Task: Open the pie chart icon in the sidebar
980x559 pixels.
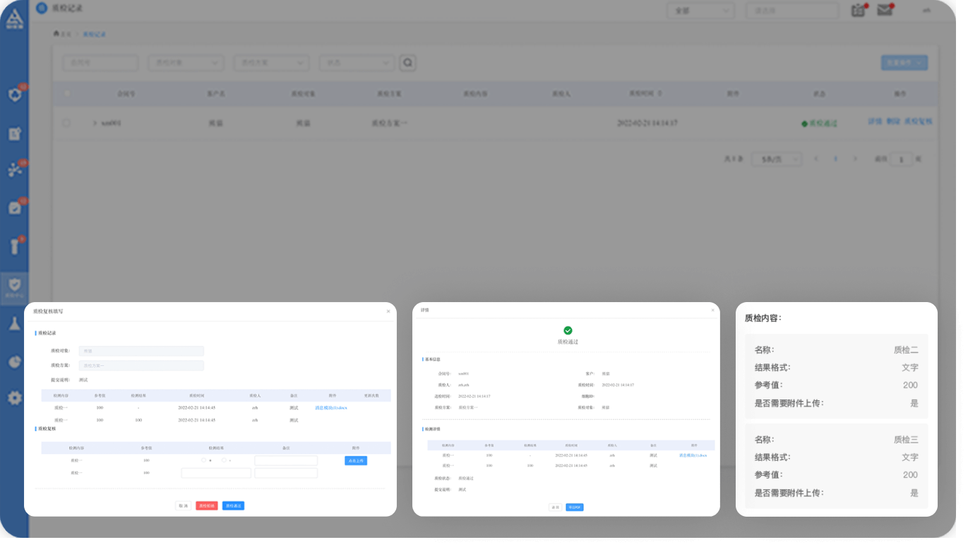Action: pos(15,361)
